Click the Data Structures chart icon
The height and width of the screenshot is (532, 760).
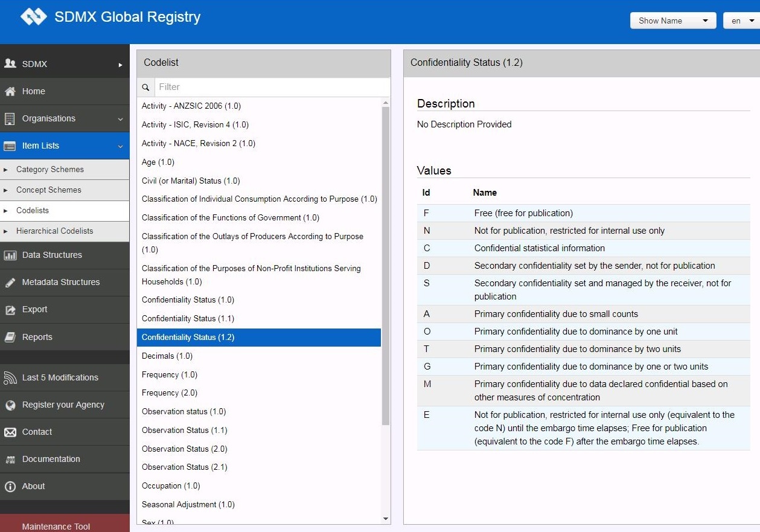(x=10, y=255)
